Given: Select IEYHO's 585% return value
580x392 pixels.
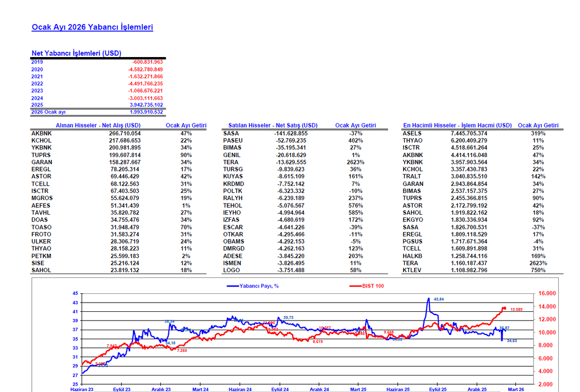Looking at the screenshot, I should click(355, 213).
